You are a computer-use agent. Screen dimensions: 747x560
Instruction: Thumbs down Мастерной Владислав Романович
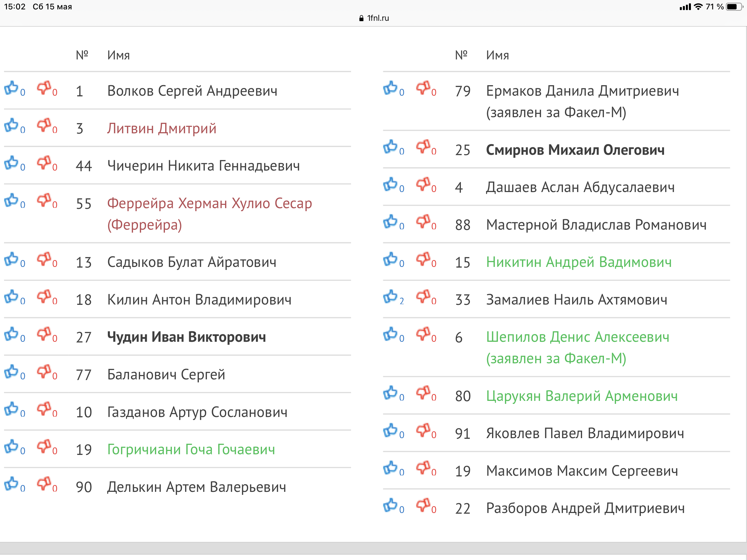point(424,222)
